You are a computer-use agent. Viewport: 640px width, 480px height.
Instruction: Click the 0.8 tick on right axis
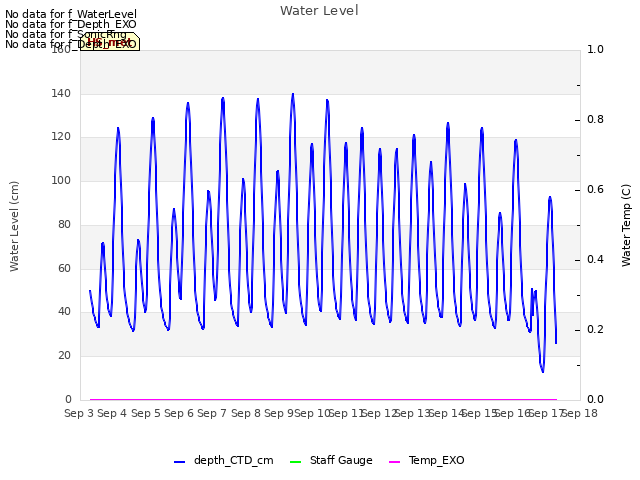tap(595, 120)
